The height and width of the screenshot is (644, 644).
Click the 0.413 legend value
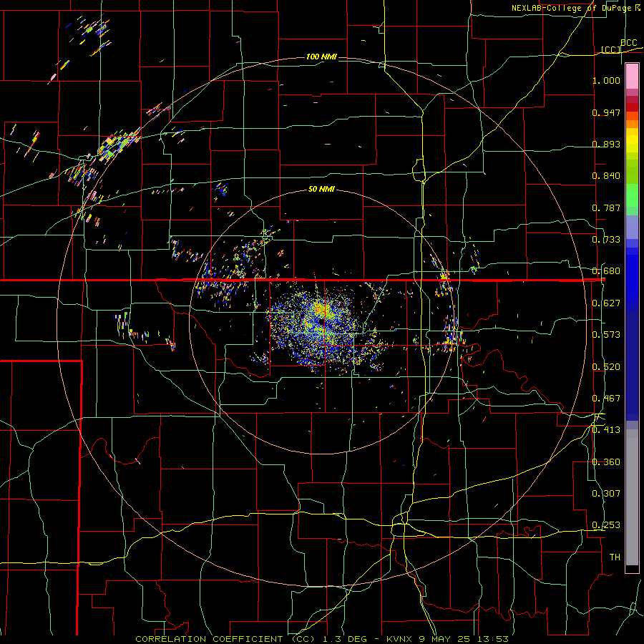606,430
